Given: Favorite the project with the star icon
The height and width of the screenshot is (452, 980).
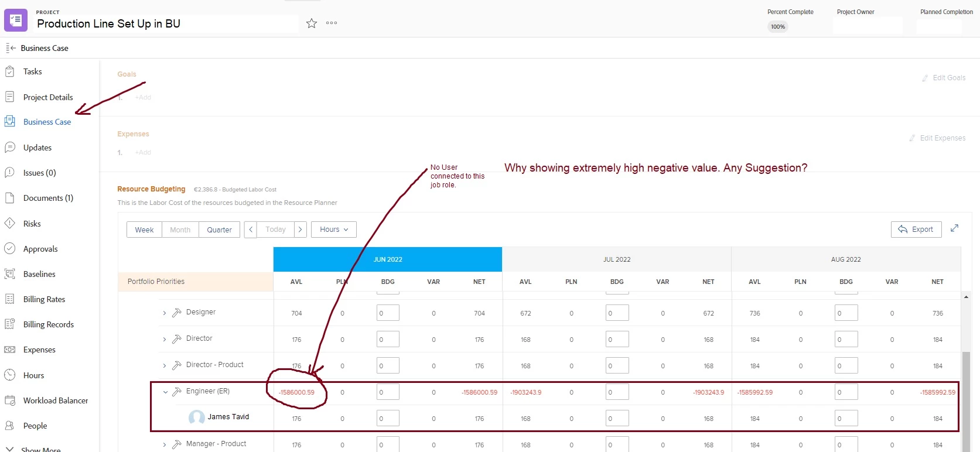Looking at the screenshot, I should pyautogui.click(x=312, y=23).
